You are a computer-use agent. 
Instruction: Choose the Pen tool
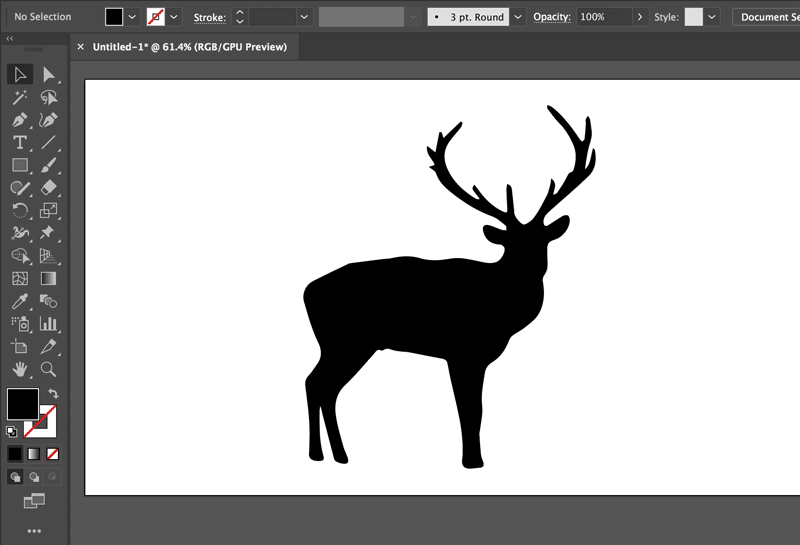(x=19, y=120)
